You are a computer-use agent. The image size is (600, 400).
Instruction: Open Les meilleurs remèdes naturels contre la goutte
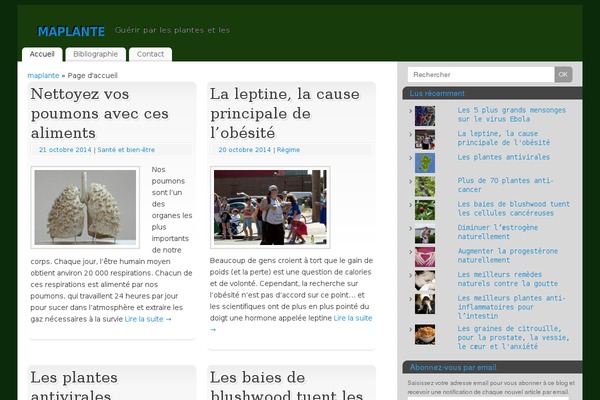(508, 279)
